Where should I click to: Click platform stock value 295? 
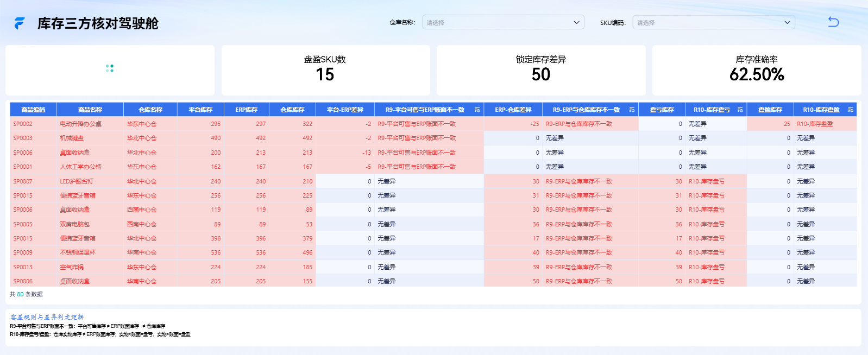tap(216, 124)
